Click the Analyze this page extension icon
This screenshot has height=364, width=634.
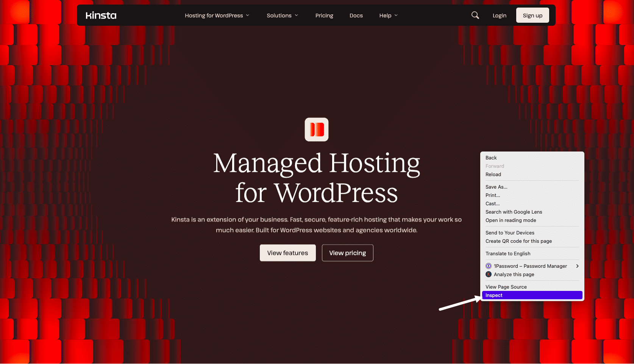coord(489,274)
